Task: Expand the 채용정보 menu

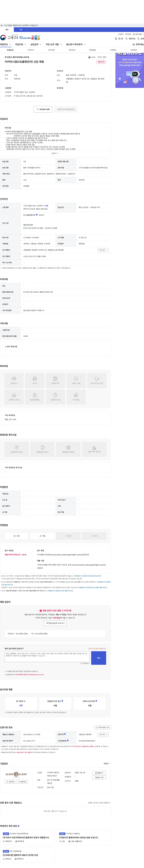Action: [6, 45]
